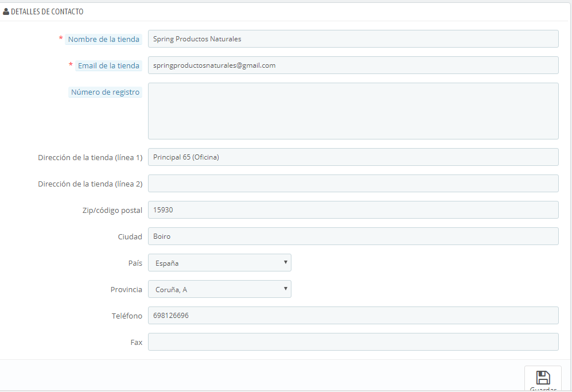
Task: Focus the empty Dirección línea 2 field
Action: pyautogui.click(x=353, y=183)
